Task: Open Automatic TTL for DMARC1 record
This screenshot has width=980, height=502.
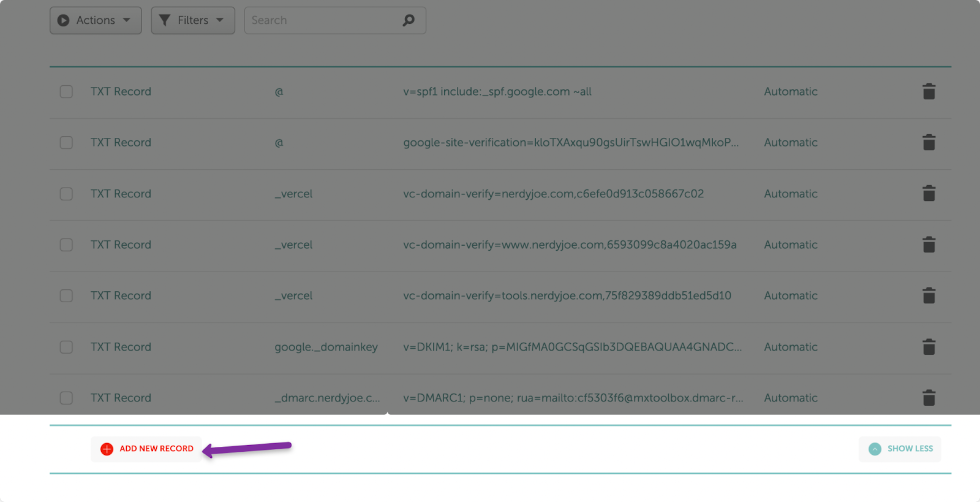Action: coord(790,398)
